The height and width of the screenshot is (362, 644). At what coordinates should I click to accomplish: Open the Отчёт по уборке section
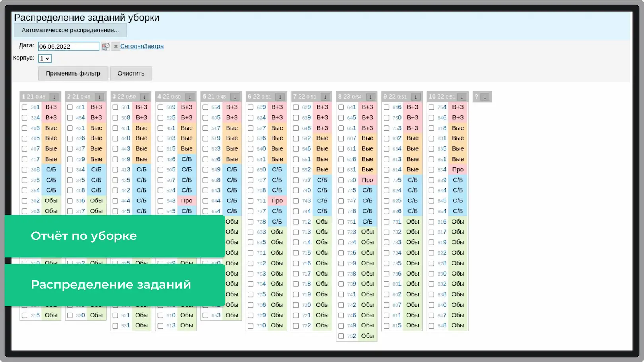[115, 236]
